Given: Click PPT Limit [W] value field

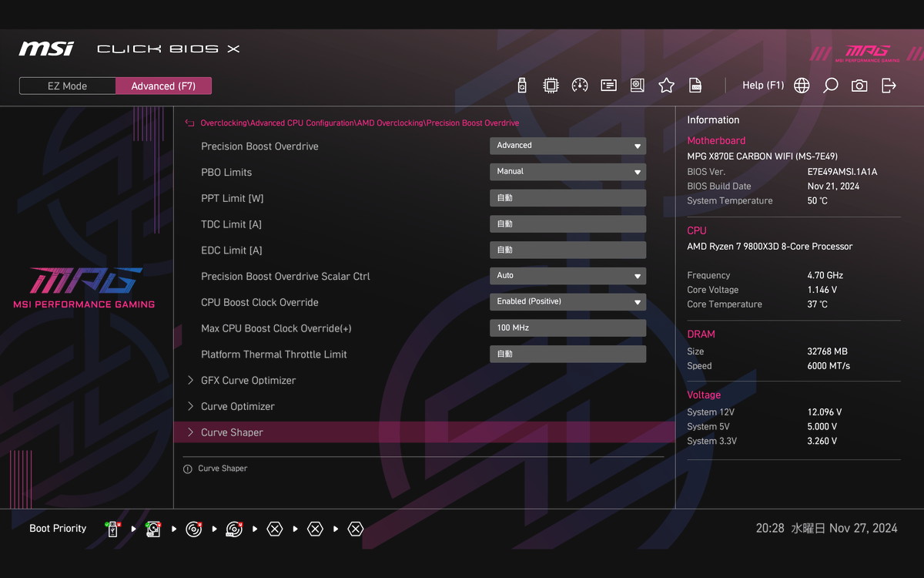Looking at the screenshot, I should click(x=567, y=198).
